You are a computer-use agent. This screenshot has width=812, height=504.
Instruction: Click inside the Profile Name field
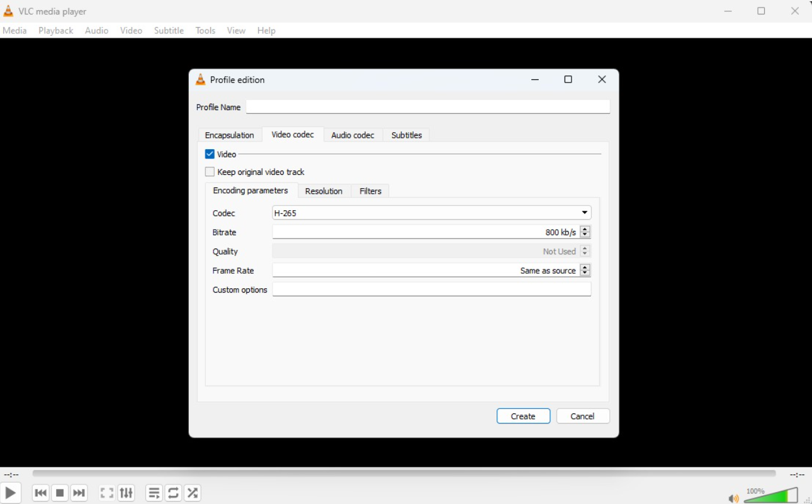coord(428,106)
